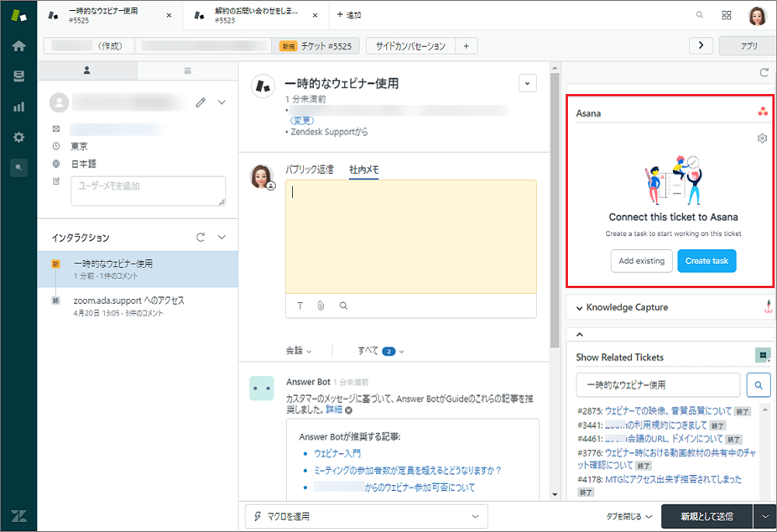Viewport: 777px width, 532px height.
Task: Click the Asana logo icon
Action: 763,112
